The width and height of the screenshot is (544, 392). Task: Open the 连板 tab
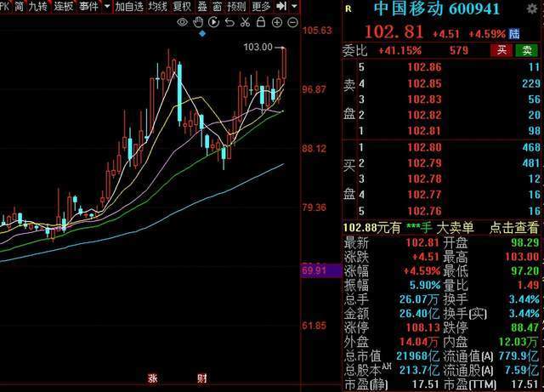[64, 6]
